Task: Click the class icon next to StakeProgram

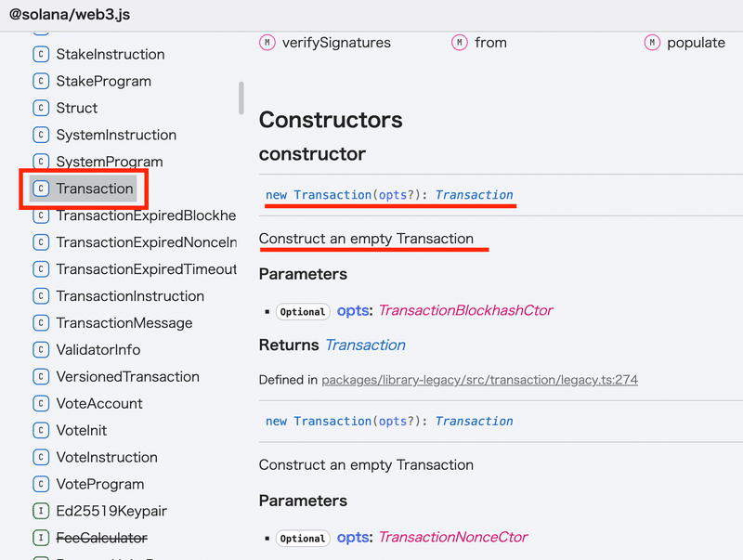Action: 41,82
